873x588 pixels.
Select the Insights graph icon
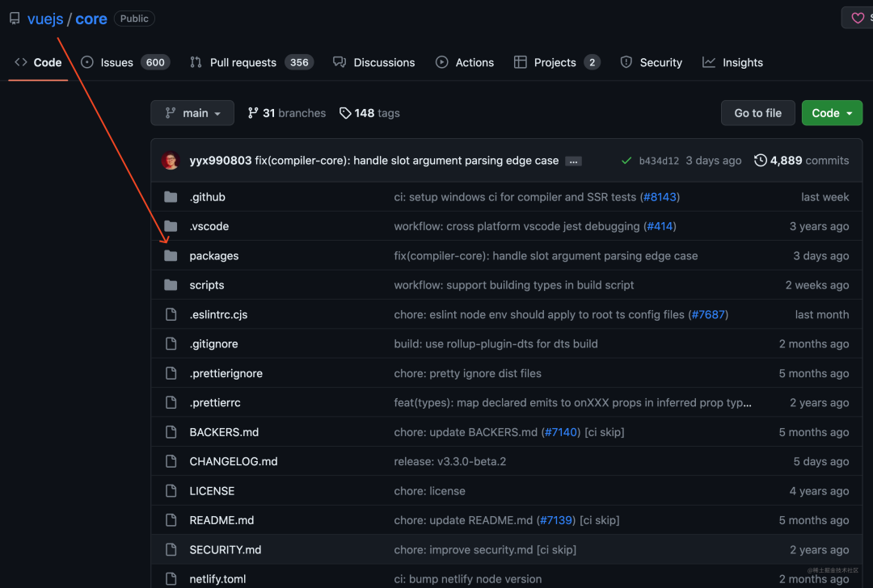709,62
